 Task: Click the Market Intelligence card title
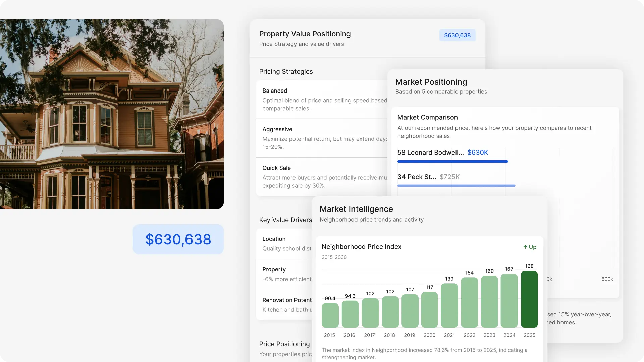coord(356,209)
